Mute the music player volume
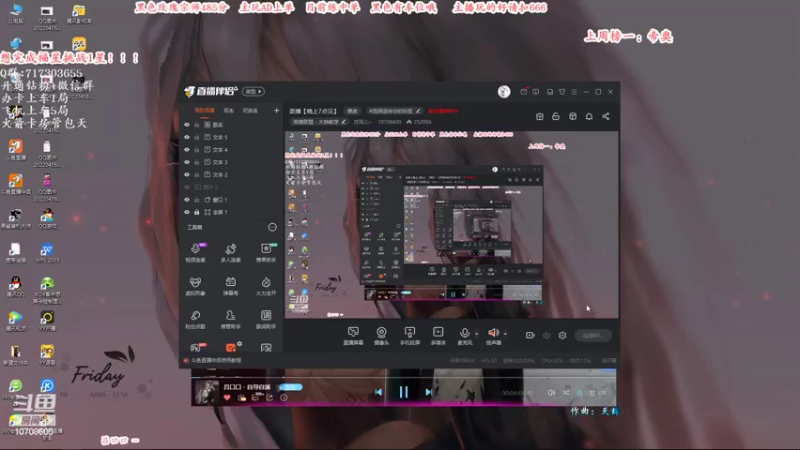800x450 pixels. pos(551,392)
